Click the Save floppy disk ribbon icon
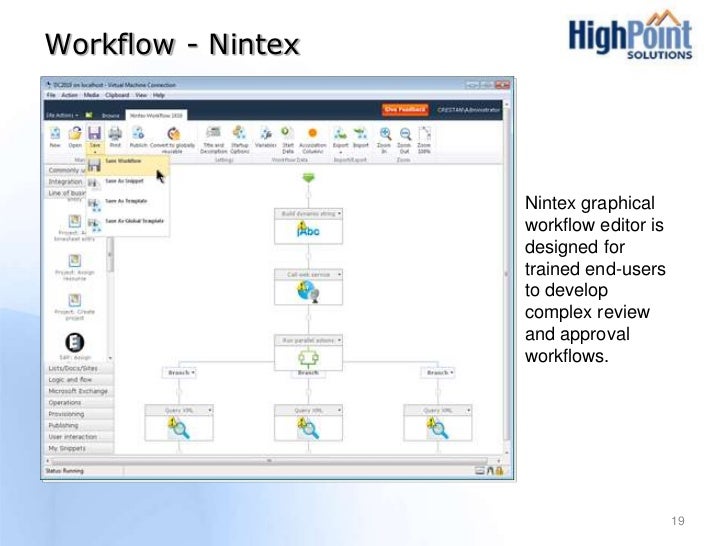This screenshot has height=546, width=728. [95, 134]
